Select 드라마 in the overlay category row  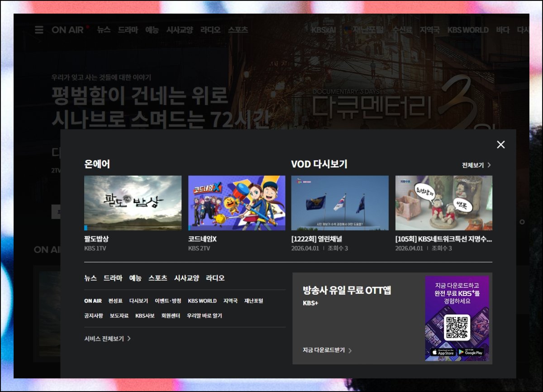pyautogui.click(x=113, y=278)
